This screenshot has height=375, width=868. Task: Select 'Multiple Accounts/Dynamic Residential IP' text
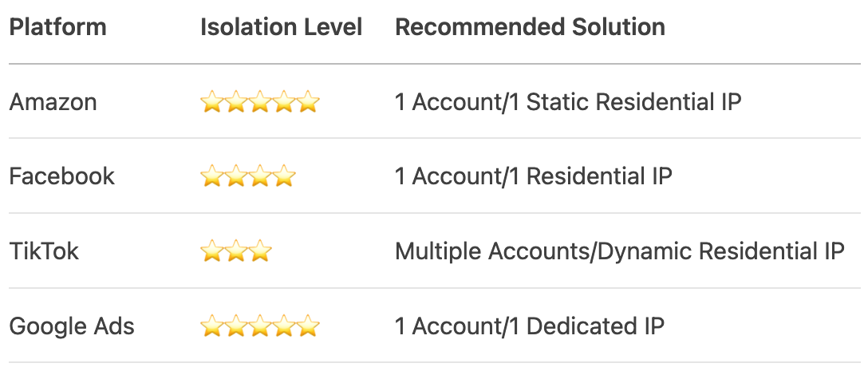click(619, 251)
